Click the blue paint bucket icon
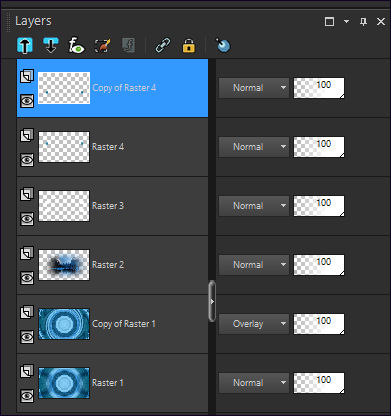 click(x=223, y=45)
